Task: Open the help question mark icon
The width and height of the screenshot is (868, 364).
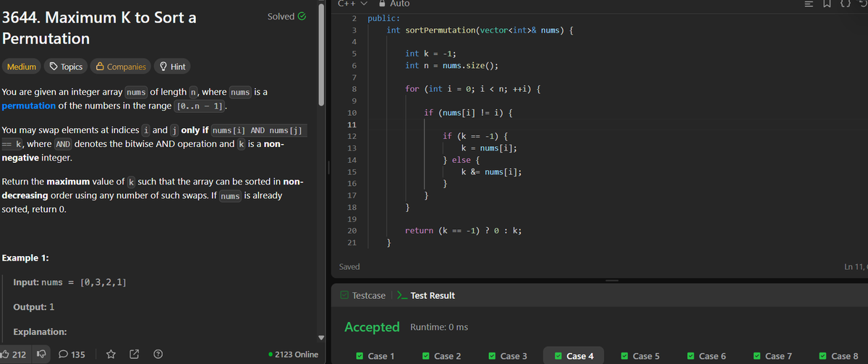Action: (158, 355)
